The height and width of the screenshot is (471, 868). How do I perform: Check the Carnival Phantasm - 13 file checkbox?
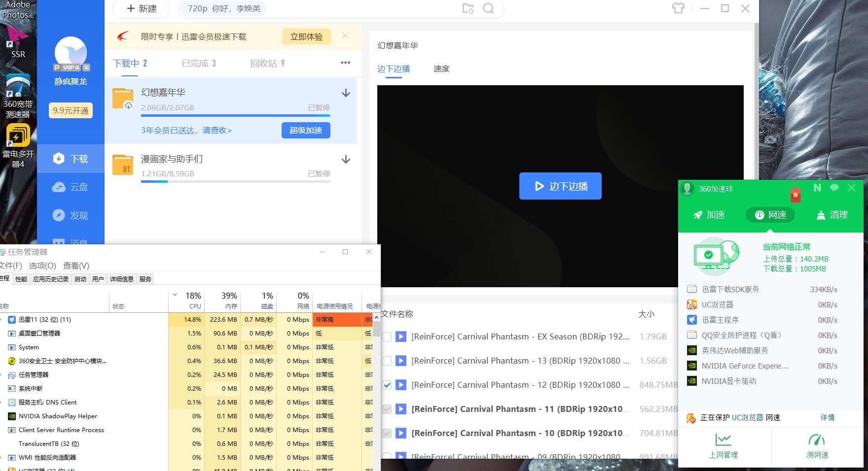click(387, 361)
